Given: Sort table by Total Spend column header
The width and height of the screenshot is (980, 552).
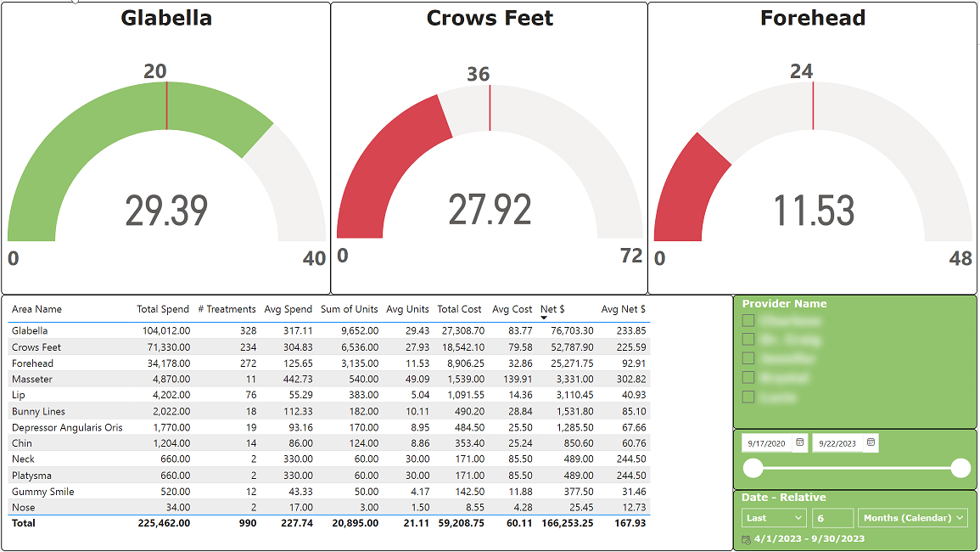Looking at the screenshot, I should click(x=163, y=309).
